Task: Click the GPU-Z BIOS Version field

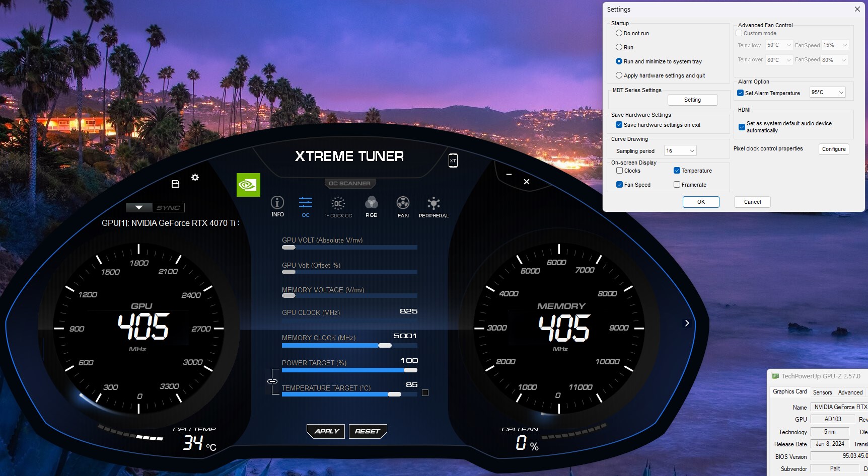Action: point(839,456)
